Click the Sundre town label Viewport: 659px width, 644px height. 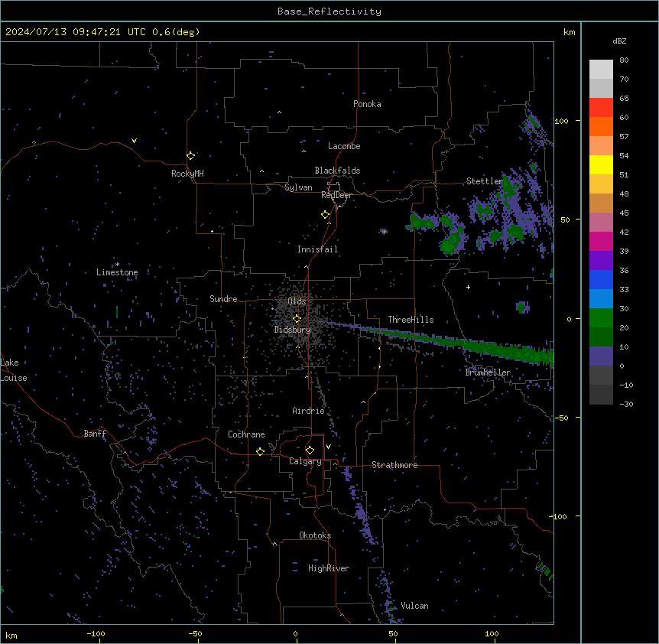tap(223, 299)
